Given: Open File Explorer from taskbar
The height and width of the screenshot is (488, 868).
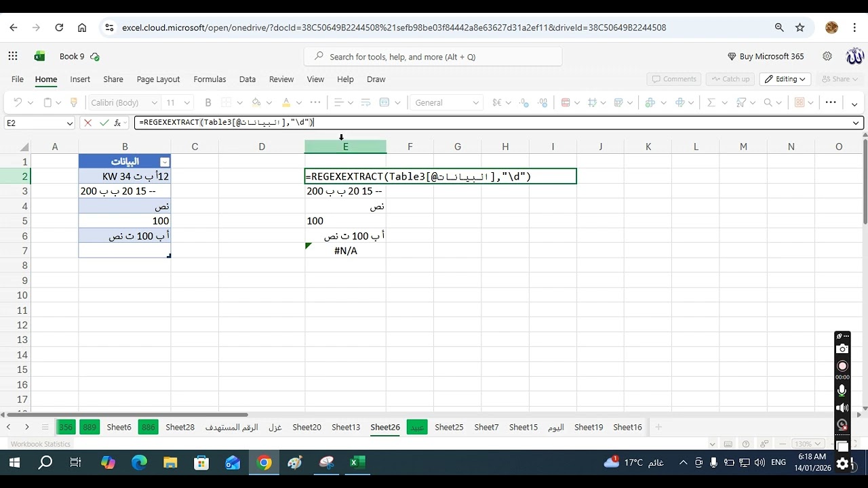Looking at the screenshot, I should (x=170, y=463).
